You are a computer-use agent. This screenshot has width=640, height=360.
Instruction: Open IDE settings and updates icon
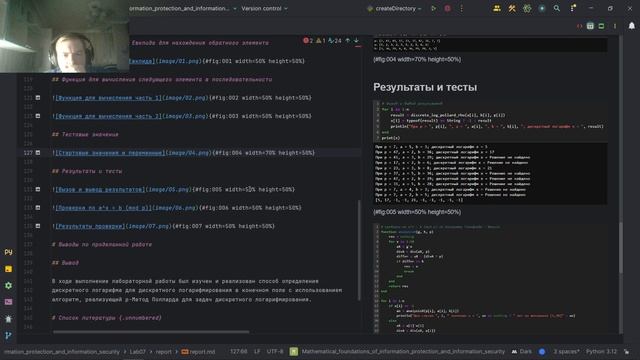573,8
